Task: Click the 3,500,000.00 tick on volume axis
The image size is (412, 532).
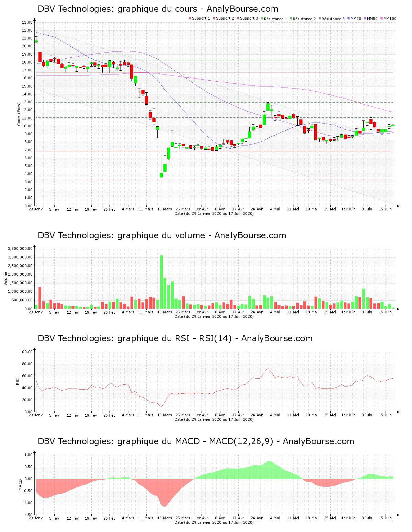Action: [20, 248]
